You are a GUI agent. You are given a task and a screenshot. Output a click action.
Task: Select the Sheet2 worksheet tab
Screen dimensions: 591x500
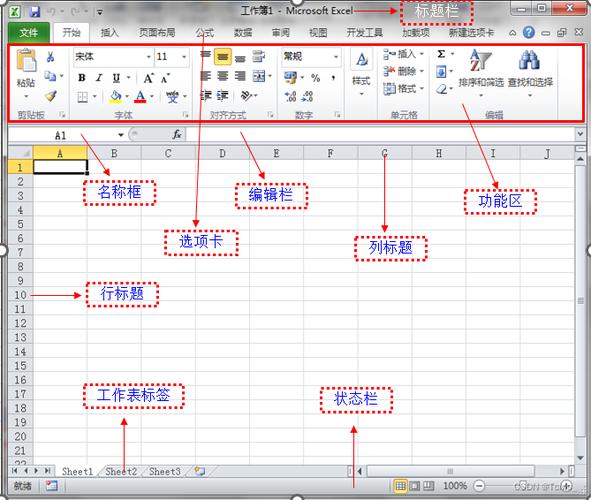121,471
